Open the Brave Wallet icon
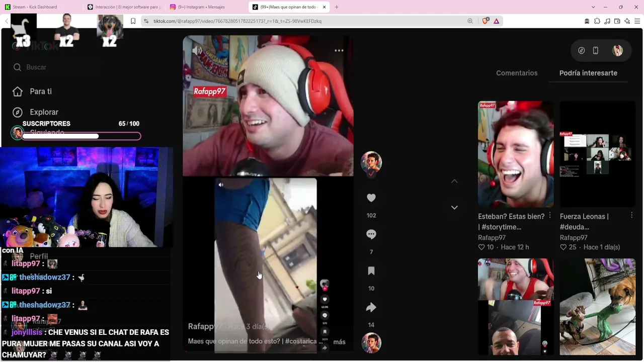 617,21
